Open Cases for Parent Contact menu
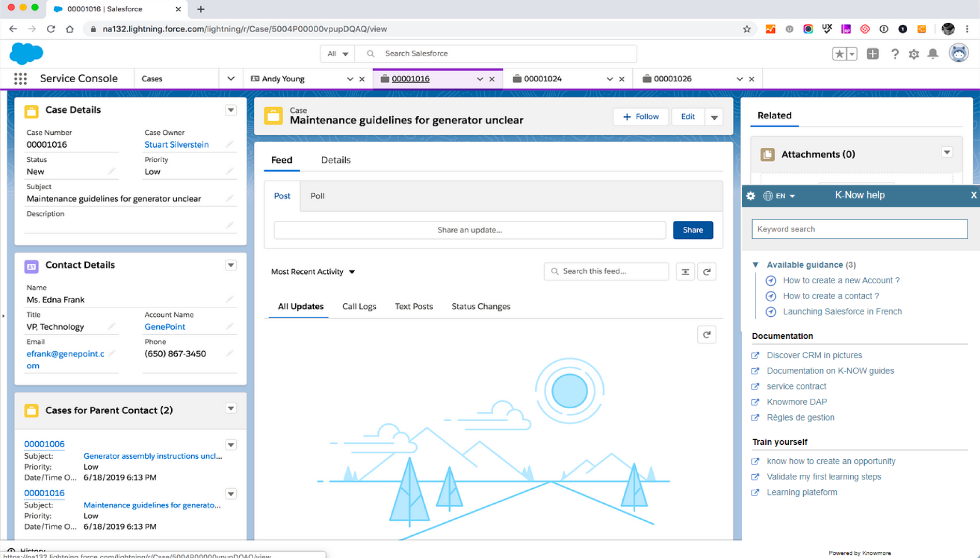The height and width of the screenshot is (558, 980). (231, 409)
